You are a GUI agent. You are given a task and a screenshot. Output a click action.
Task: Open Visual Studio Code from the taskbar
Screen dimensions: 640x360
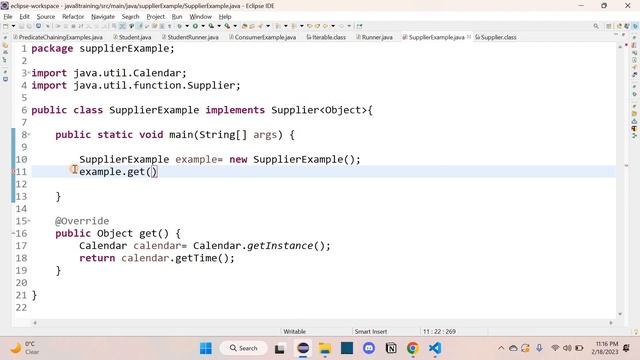435,348
